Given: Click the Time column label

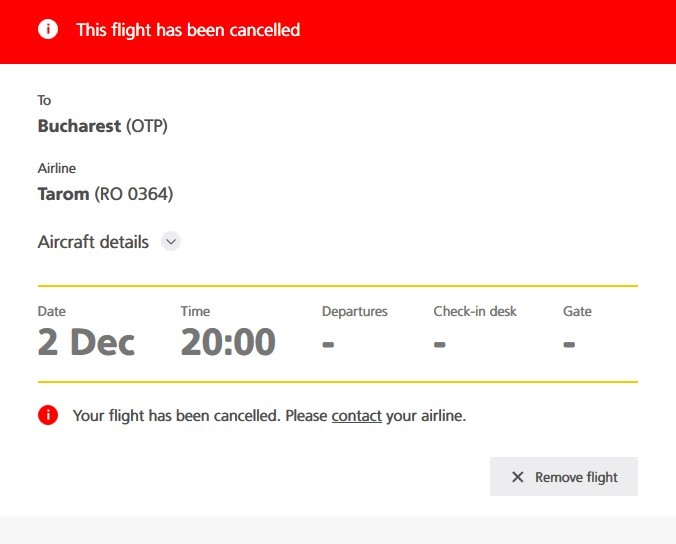Looking at the screenshot, I should 195,311.
